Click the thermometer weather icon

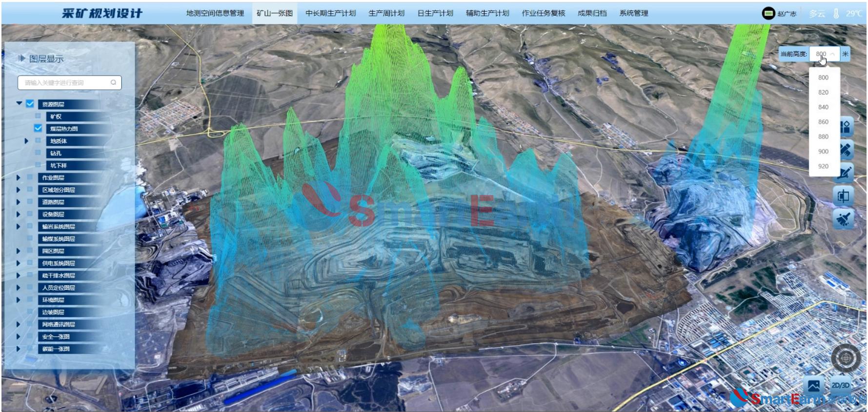pos(836,13)
